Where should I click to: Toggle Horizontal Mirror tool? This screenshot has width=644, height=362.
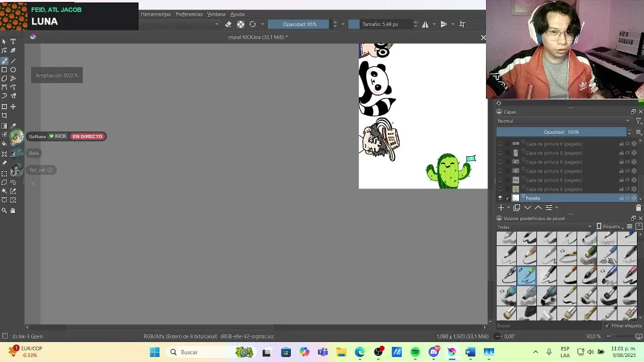click(426, 24)
